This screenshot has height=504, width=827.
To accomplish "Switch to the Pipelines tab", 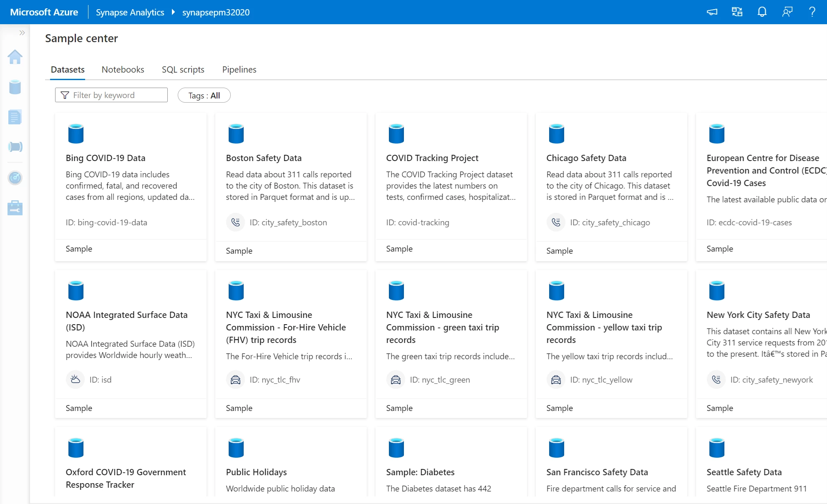I will pyautogui.click(x=239, y=69).
